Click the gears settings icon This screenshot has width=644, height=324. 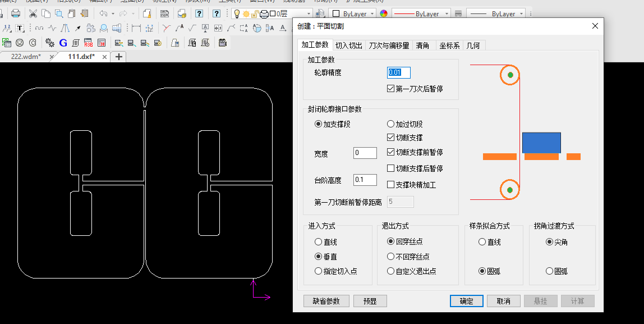[49, 43]
